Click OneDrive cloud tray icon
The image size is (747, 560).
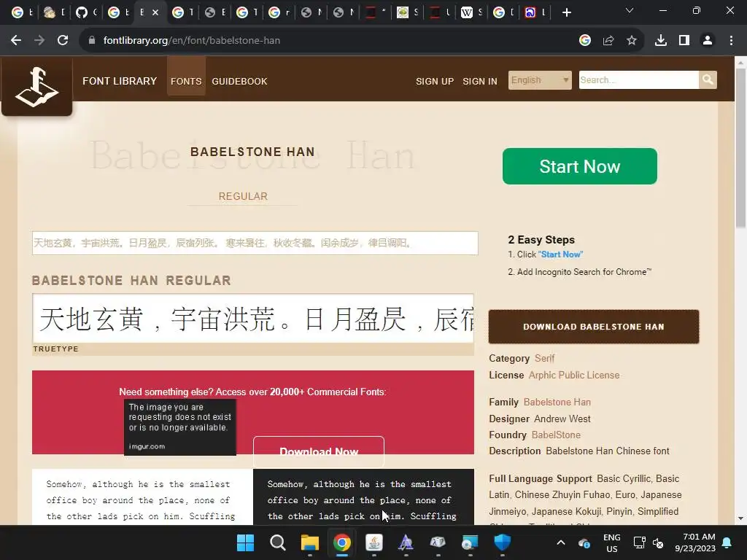coord(584,542)
